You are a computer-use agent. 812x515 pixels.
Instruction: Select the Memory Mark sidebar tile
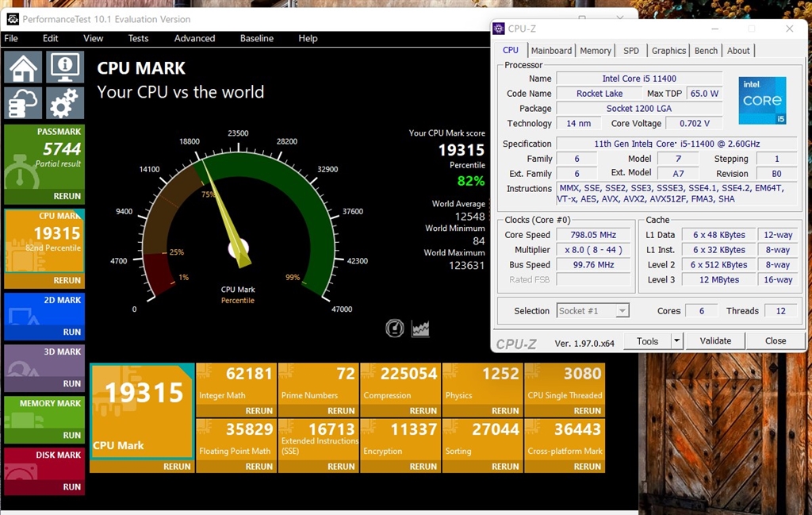[x=44, y=413]
